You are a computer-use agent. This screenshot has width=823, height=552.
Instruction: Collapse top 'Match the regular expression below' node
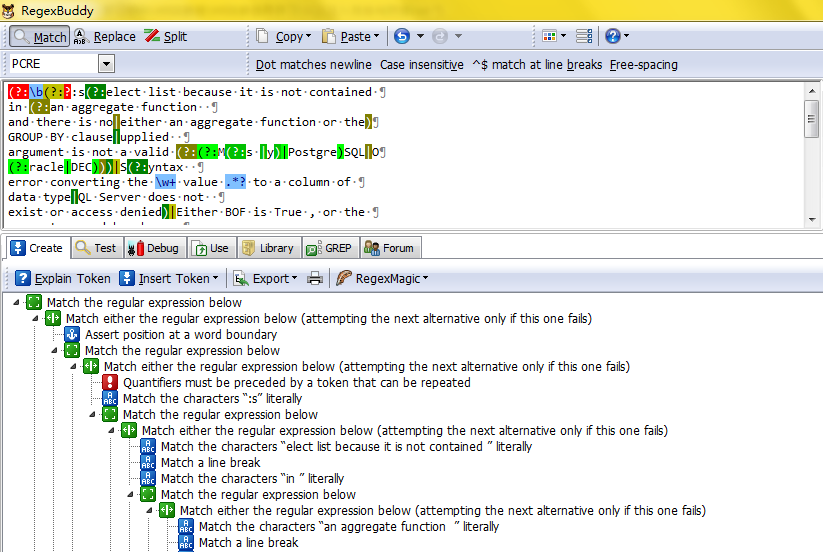click(x=16, y=302)
